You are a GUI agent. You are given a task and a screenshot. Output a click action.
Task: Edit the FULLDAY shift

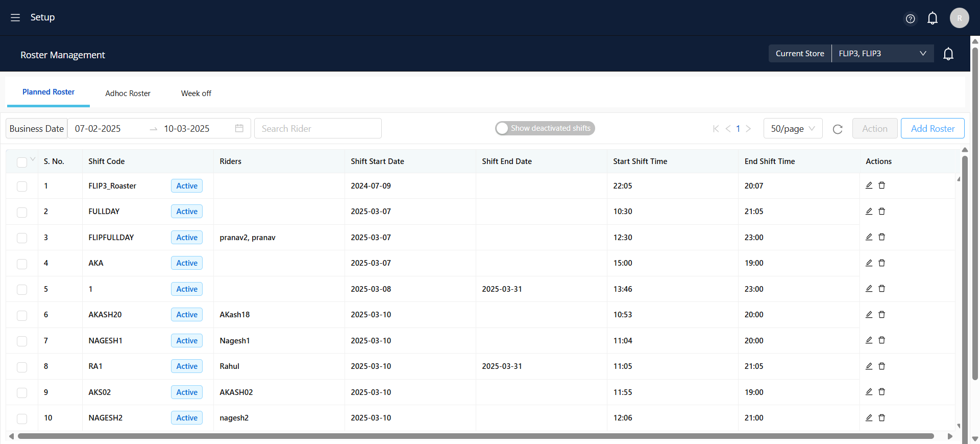pyautogui.click(x=869, y=211)
